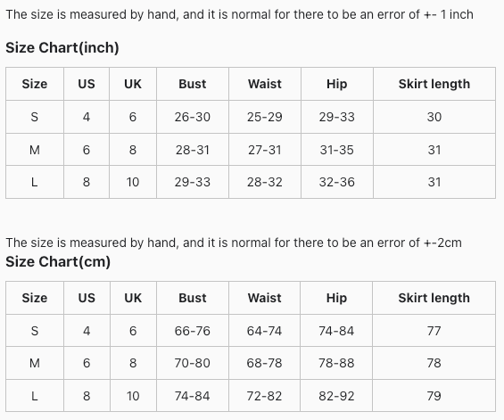504x420 pixels.
Task: Click the UK value 10 in inch chart
Action: (133, 182)
